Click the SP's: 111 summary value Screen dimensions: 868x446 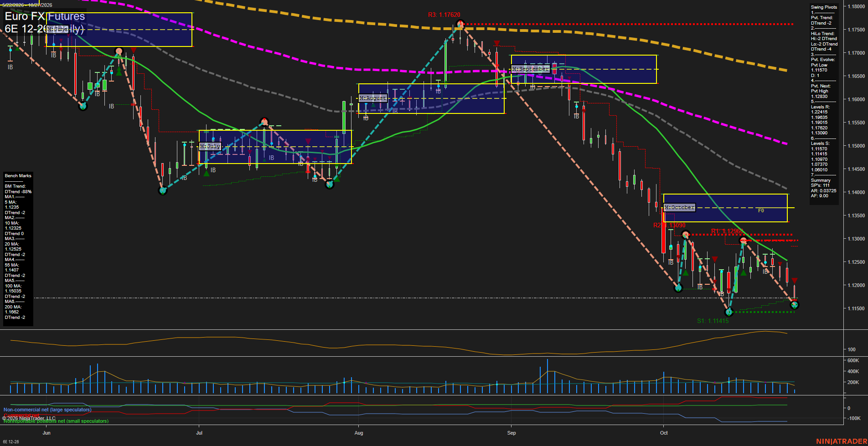pos(820,185)
